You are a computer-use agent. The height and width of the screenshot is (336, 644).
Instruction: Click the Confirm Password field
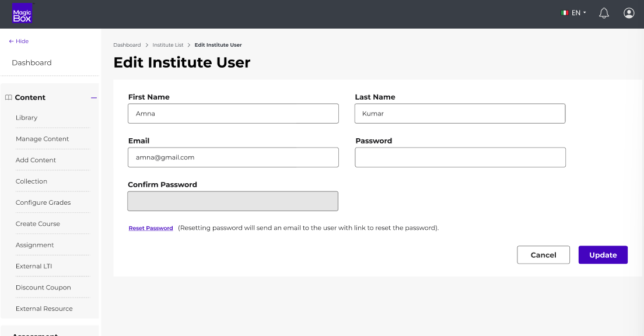tap(233, 201)
